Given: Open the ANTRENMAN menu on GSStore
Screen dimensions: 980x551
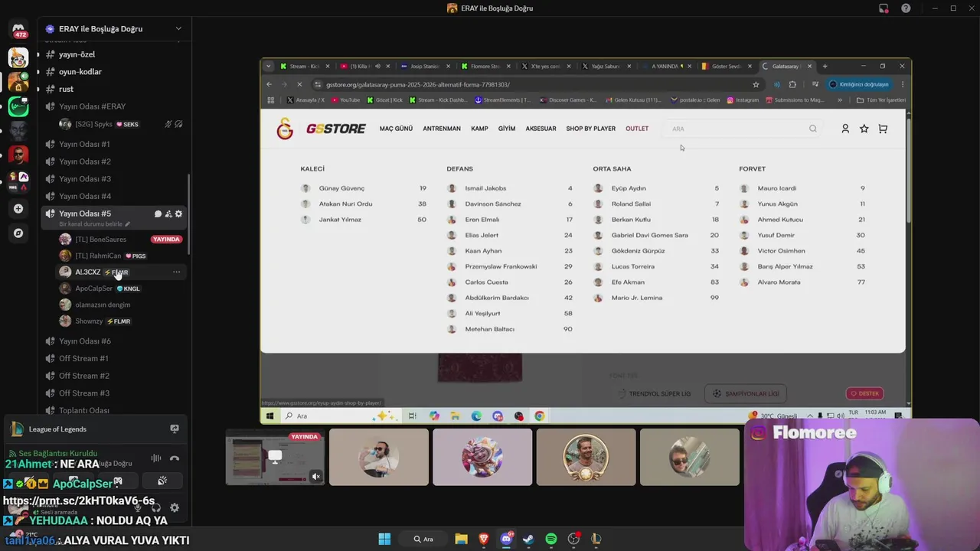Looking at the screenshot, I should point(442,129).
